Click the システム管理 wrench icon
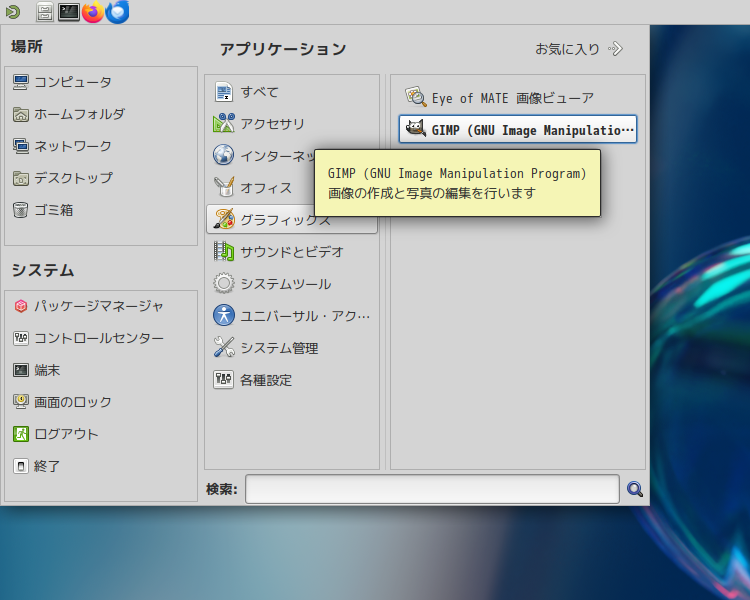This screenshot has height=600, width=750. point(223,347)
